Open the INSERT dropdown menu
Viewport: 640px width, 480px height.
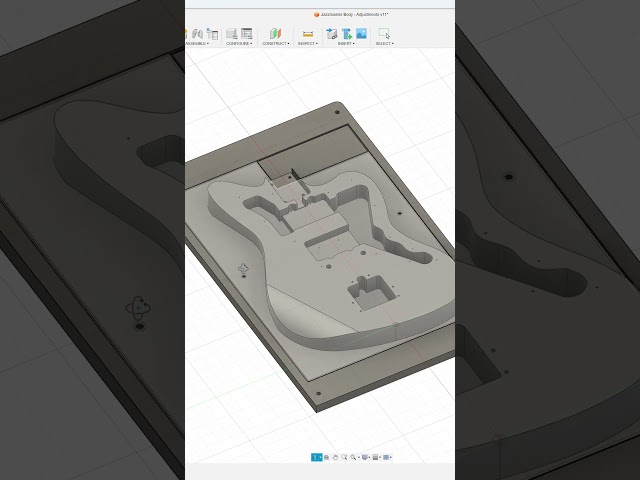pyautogui.click(x=346, y=43)
